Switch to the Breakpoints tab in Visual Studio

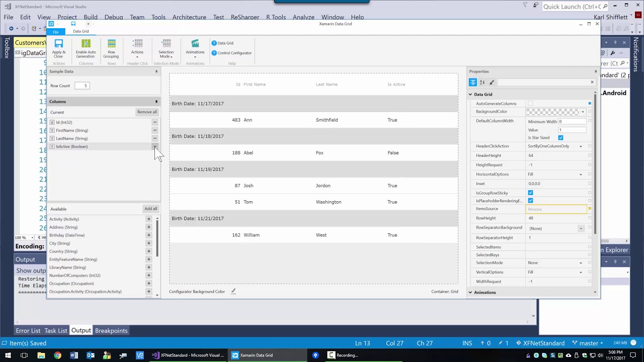coord(111,331)
